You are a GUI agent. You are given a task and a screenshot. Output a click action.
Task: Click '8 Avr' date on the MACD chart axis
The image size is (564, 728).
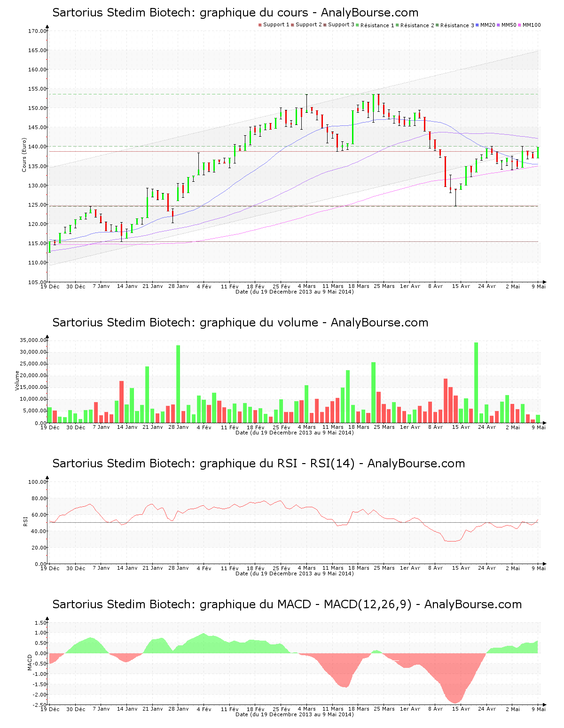click(435, 709)
